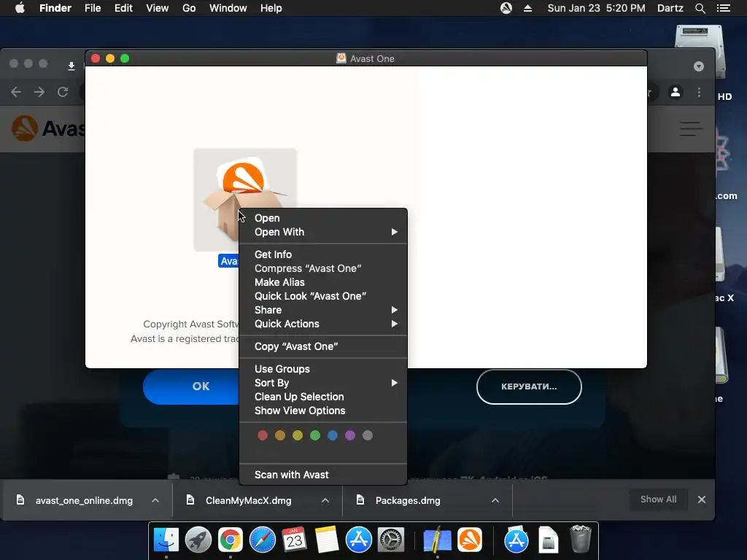Viewport: 747px width, 560px height.
Task: Launch Launchpad rocket icon in Dock
Action: pos(198,540)
